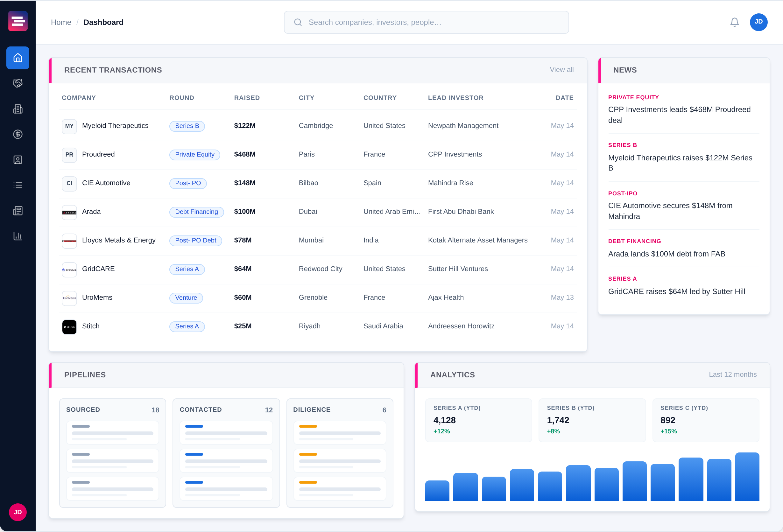Click the Dashboard breadcrumb
The height and width of the screenshot is (532, 783).
tap(103, 22)
